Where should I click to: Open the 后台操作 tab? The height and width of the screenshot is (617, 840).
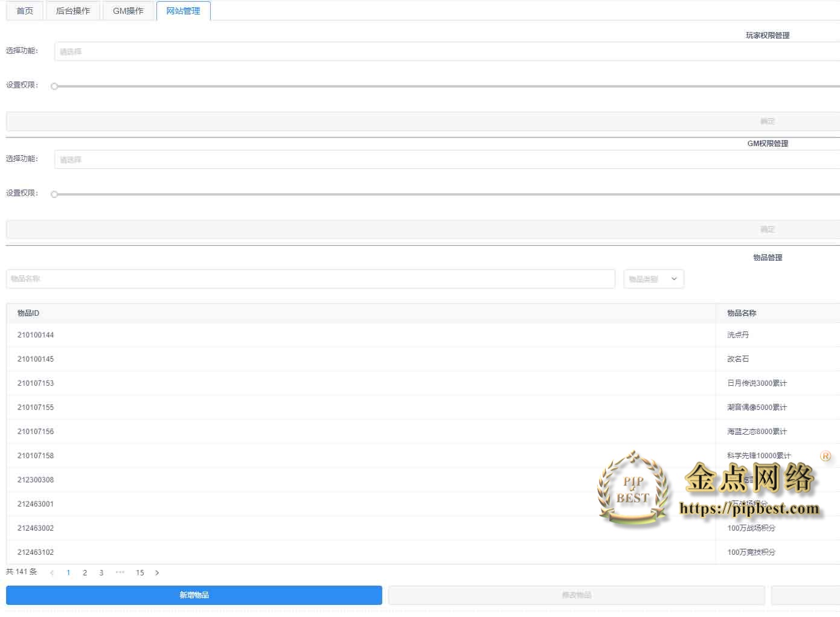click(x=73, y=11)
